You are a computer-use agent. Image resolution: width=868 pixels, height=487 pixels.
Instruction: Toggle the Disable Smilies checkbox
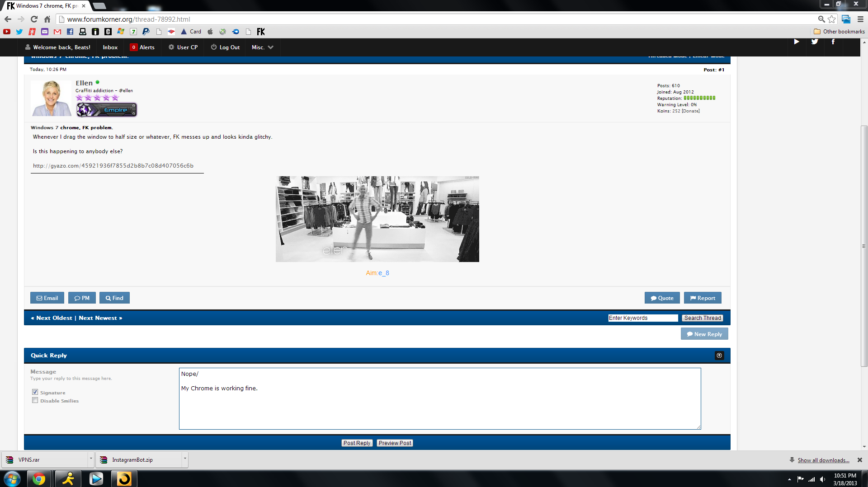coord(35,400)
